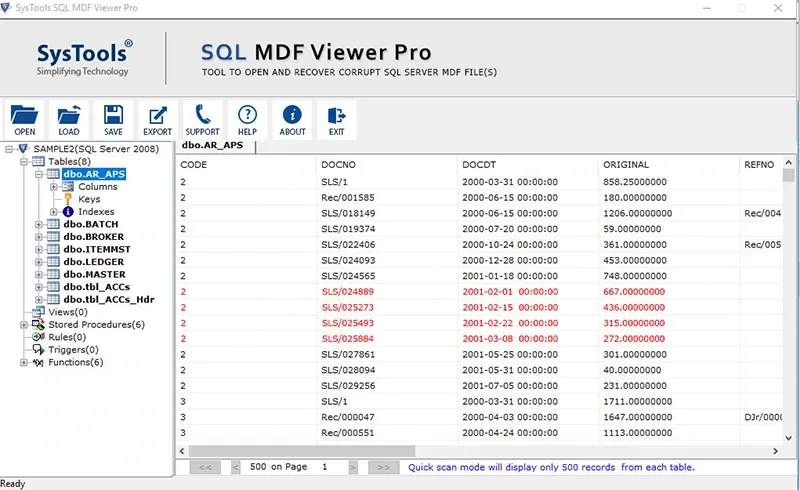Click the Rules(0) node icon
Image resolution: width=800 pixels, height=490 pixels.
[x=38, y=337]
